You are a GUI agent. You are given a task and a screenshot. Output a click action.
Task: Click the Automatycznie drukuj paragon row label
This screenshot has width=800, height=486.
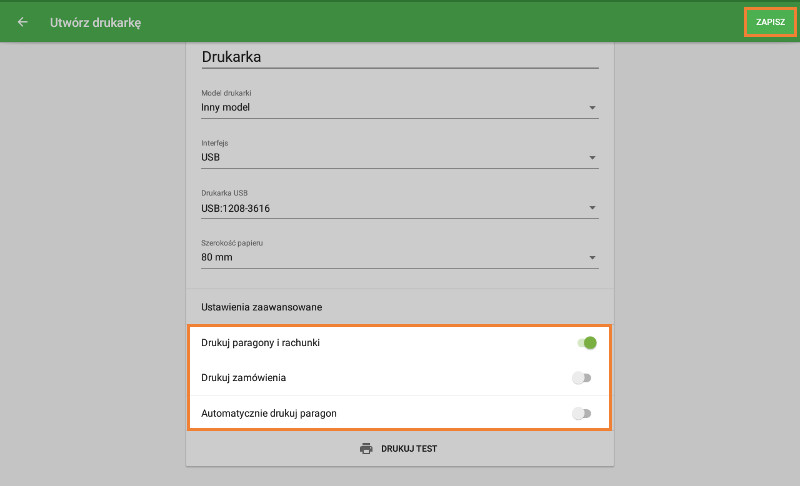276,413
